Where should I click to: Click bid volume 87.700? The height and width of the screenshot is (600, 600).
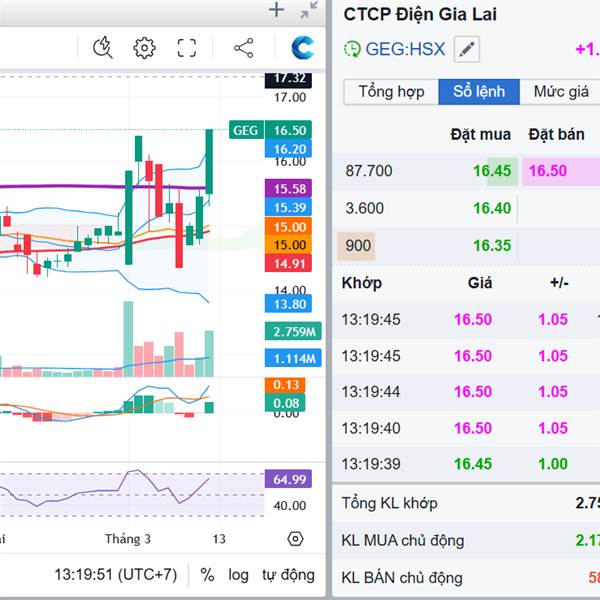click(x=369, y=171)
